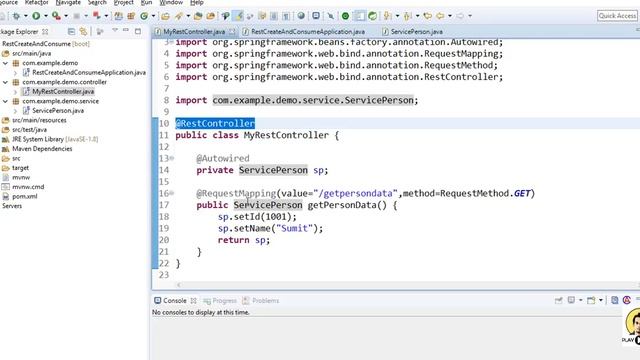Click the green Run toolbar button
This screenshot has height=360, width=640.
[36, 16]
